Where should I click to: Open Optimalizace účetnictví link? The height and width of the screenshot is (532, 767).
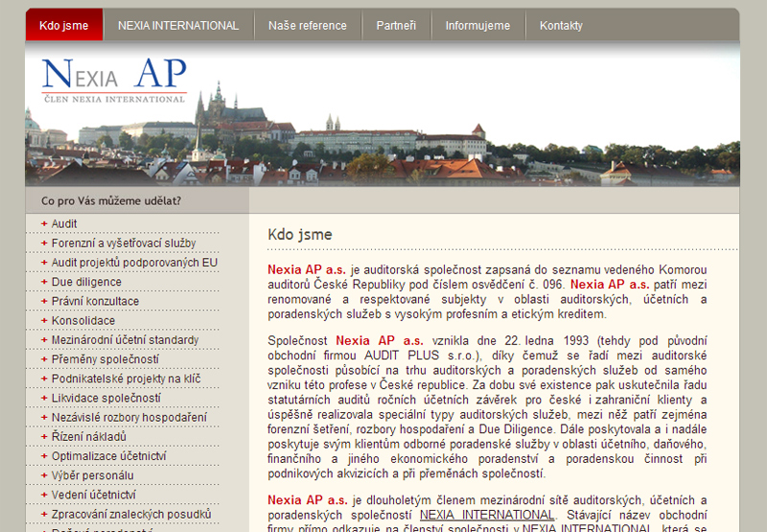point(109,456)
